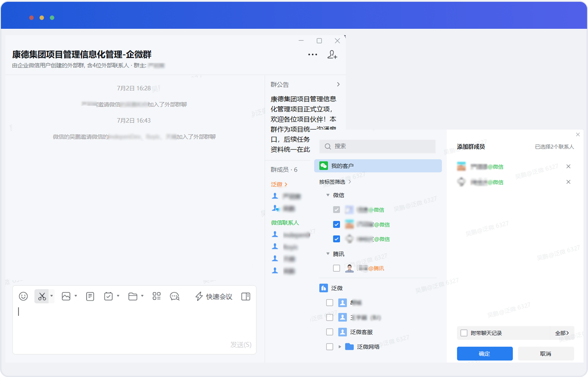Remove the selected contact with orange avatar

click(568, 166)
